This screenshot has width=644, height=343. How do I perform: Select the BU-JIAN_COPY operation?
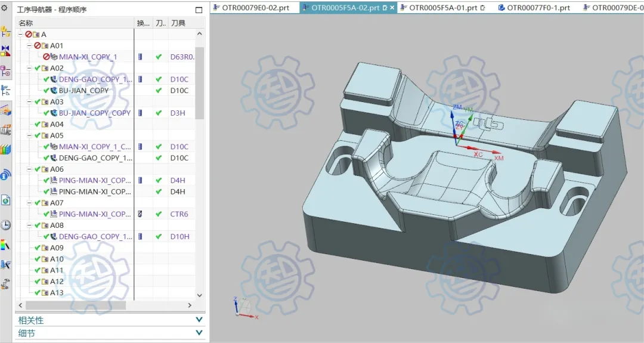coord(84,90)
